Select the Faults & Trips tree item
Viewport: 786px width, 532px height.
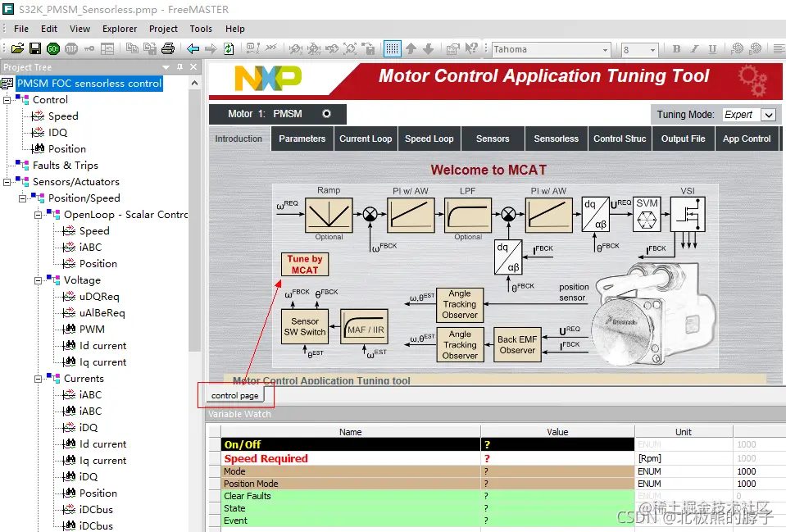pos(66,166)
